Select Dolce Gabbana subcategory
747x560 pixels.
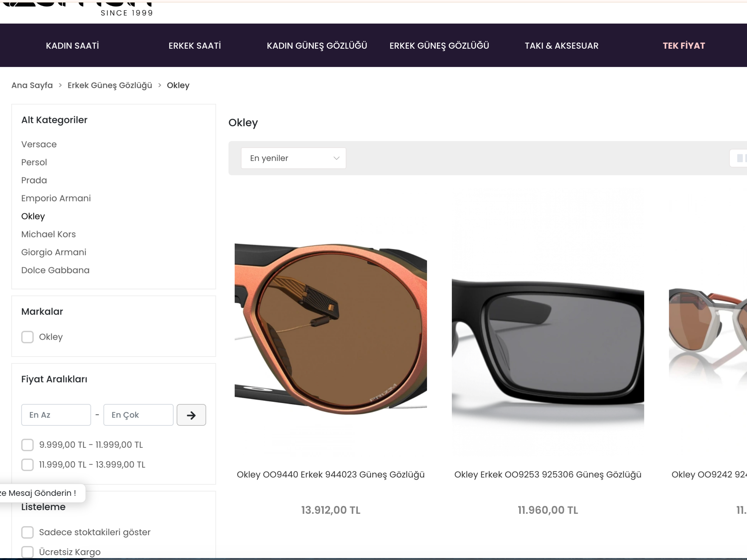click(55, 270)
